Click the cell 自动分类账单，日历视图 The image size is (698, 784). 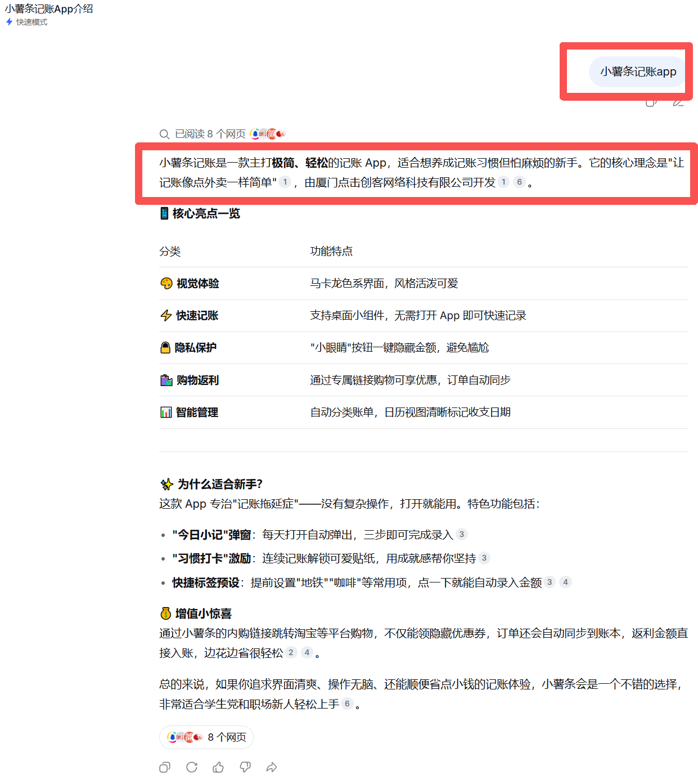(410, 412)
